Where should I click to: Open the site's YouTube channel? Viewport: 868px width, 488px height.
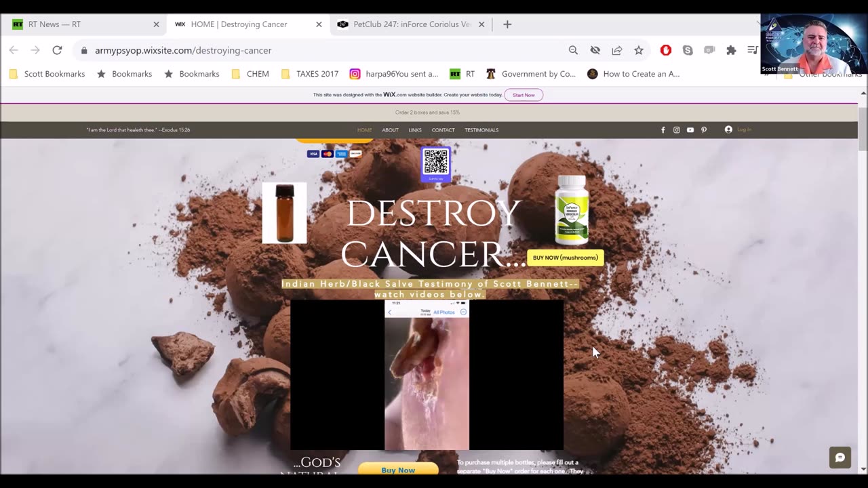pyautogui.click(x=690, y=130)
